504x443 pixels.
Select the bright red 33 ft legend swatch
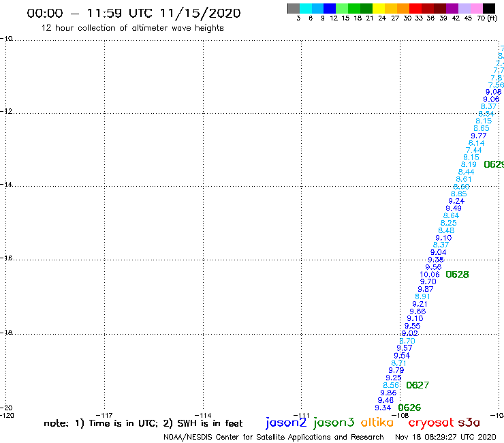point(415,8)
